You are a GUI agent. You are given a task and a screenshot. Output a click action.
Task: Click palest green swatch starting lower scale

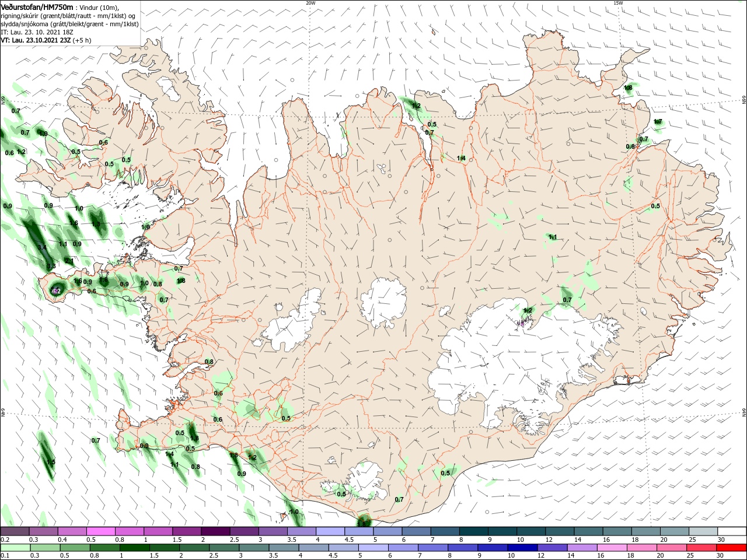[x=15, y=548]
